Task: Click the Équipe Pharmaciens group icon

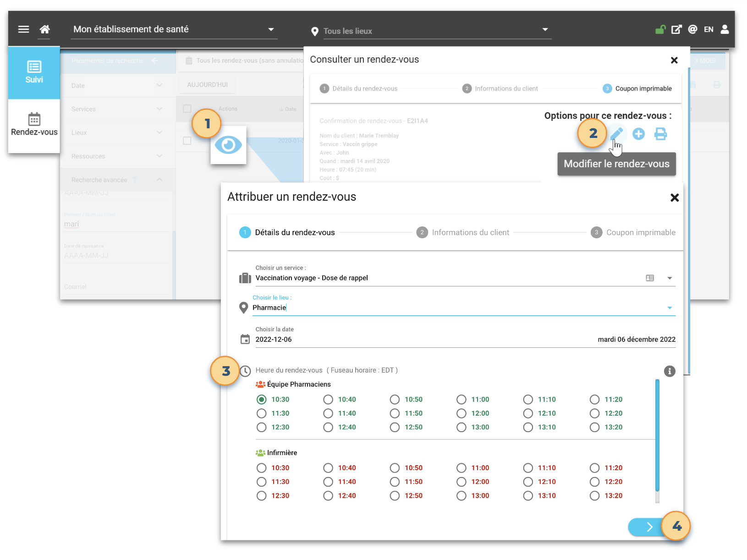Action: pyautogui.click(x=260, y=384)
